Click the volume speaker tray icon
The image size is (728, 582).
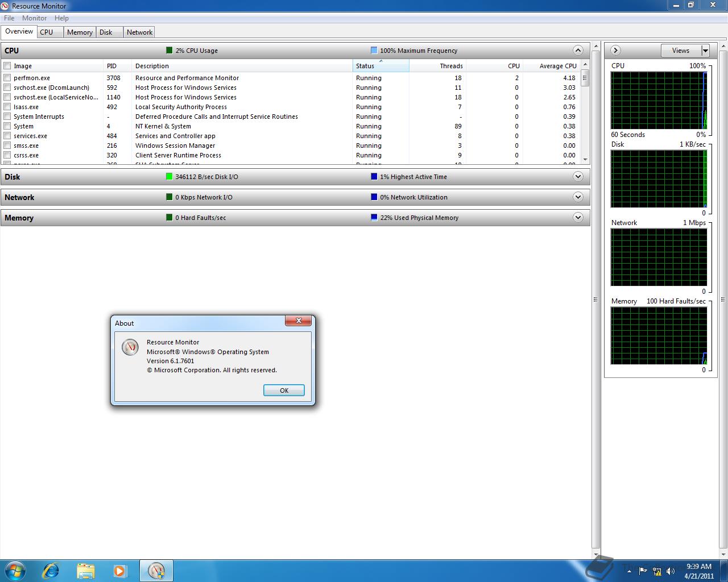coord(671,571)
